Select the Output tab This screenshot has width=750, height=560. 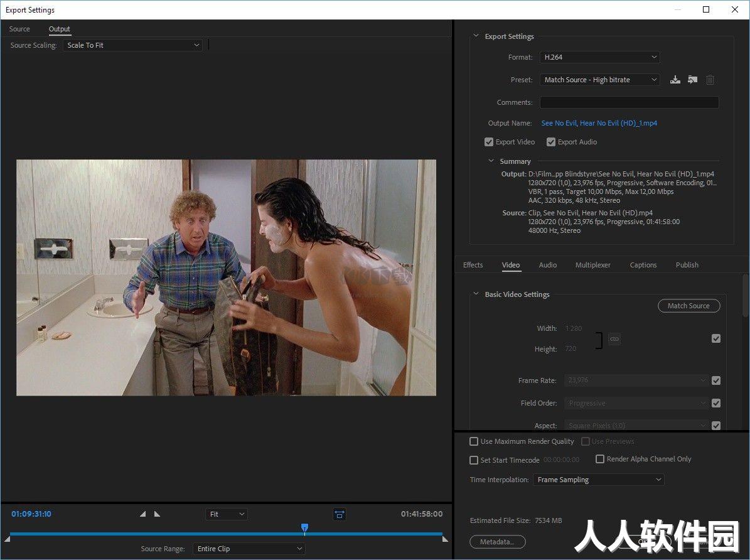point(60,30)
